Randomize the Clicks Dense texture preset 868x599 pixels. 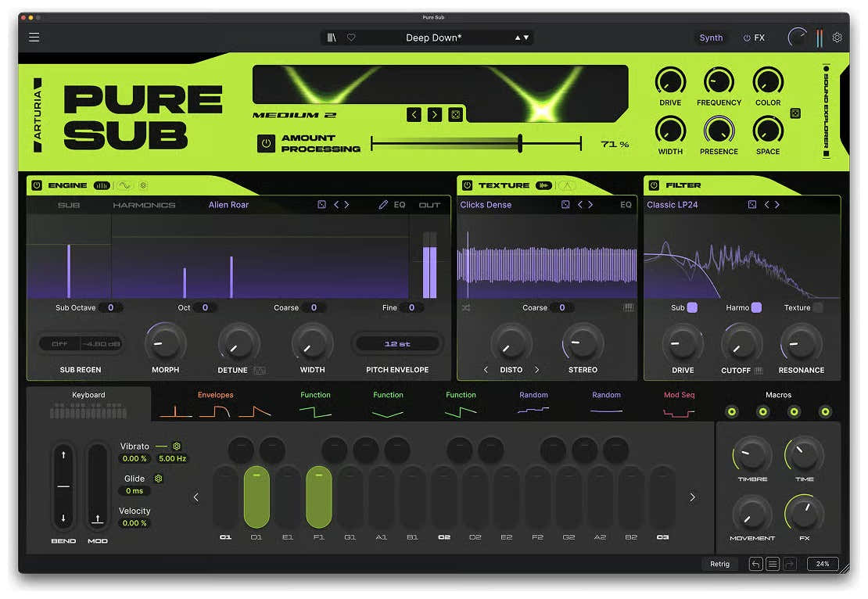[565, 205]
